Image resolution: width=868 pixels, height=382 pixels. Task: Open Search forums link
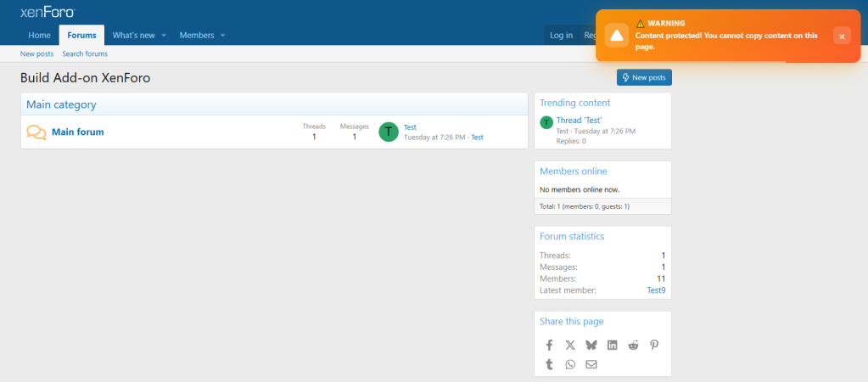[x=85, y=53]
